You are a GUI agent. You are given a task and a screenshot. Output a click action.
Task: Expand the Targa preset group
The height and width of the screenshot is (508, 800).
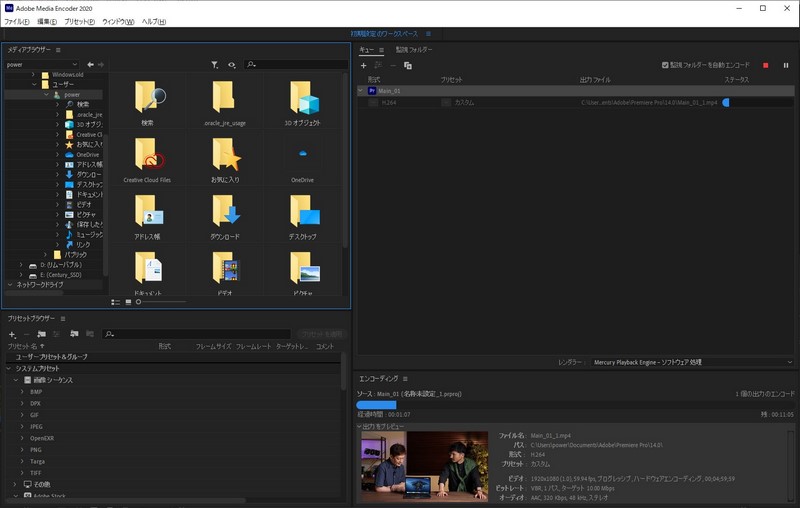(22, 461)
